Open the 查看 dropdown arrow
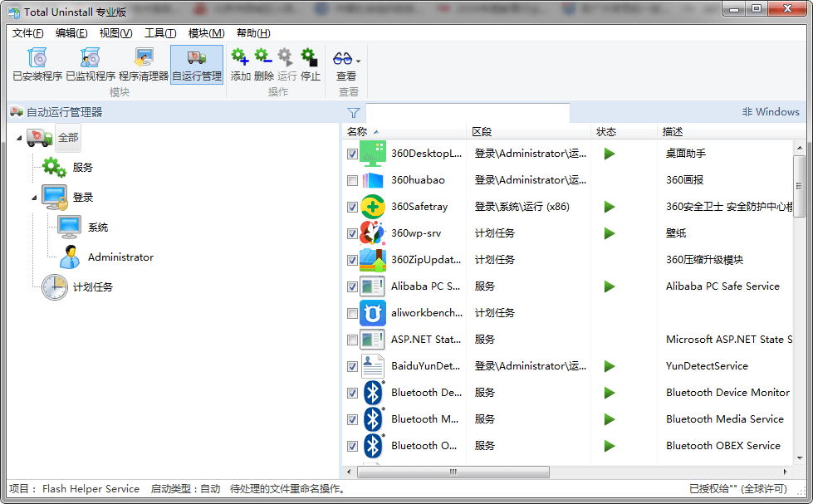The width and height of the screenshot is (813, 504). [x=358, y=61]
